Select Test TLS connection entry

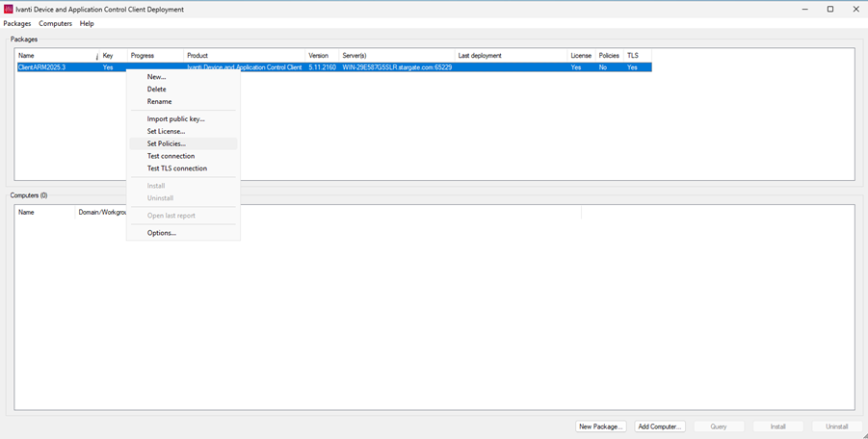pos(176,168)
